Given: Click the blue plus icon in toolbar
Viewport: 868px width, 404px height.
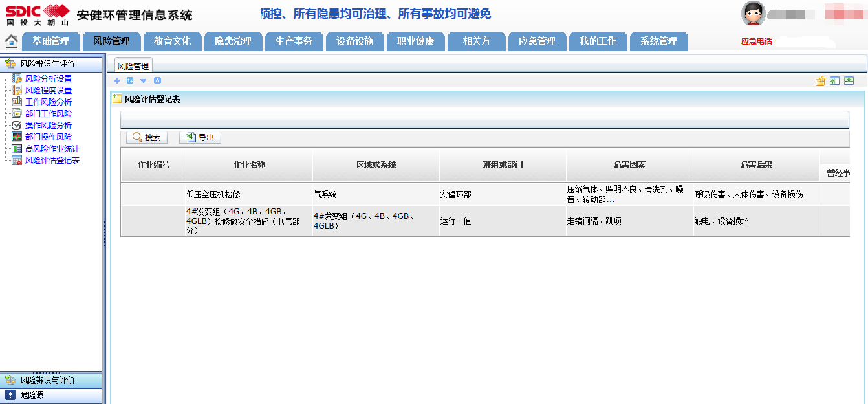Looking at the screenshot, I should tap(116, 81).
